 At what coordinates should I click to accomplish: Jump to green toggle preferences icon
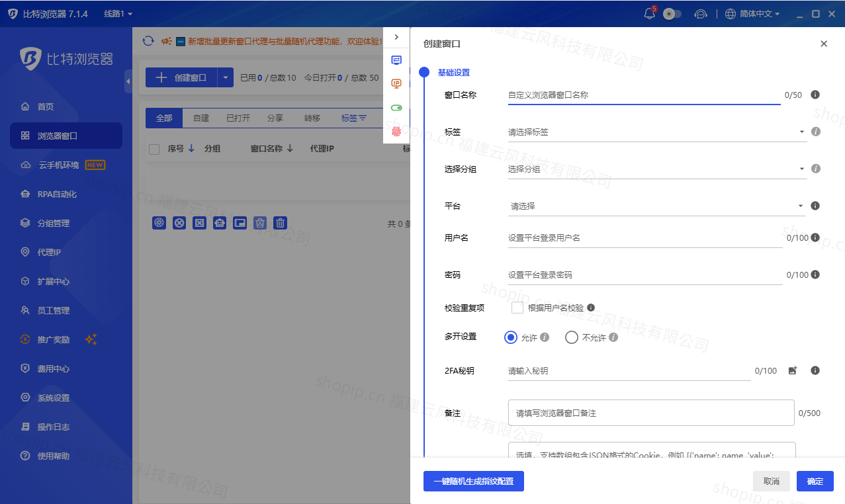tap(396, 107)
